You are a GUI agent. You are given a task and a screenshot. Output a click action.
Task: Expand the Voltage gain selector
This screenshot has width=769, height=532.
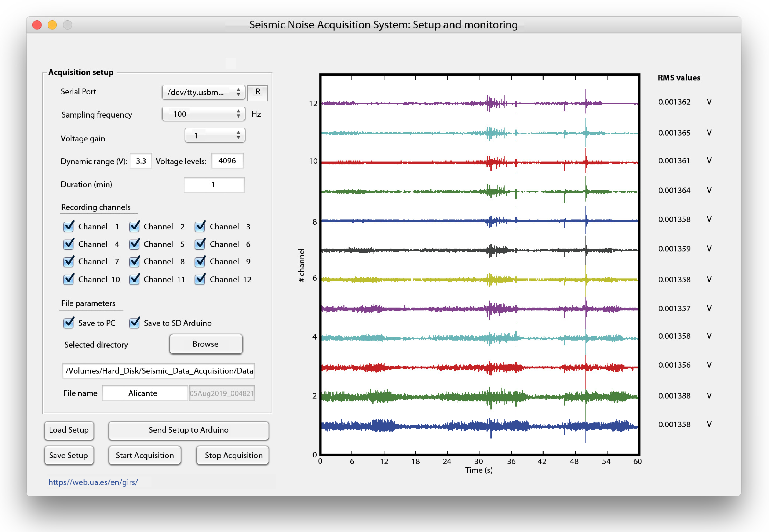pyautogui.click(x=215, y=135)
